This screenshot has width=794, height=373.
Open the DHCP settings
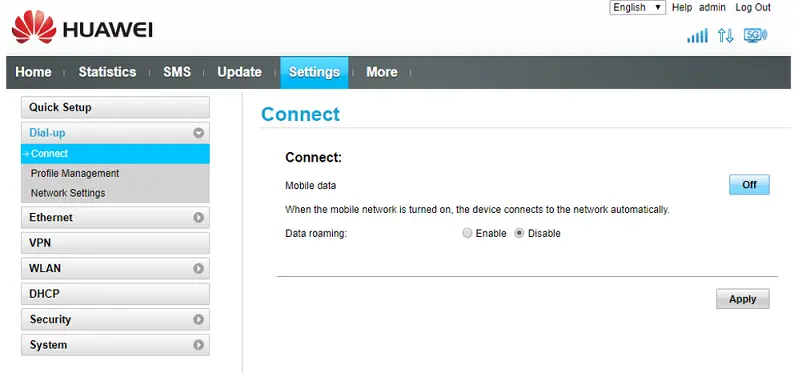pos(115,294)
